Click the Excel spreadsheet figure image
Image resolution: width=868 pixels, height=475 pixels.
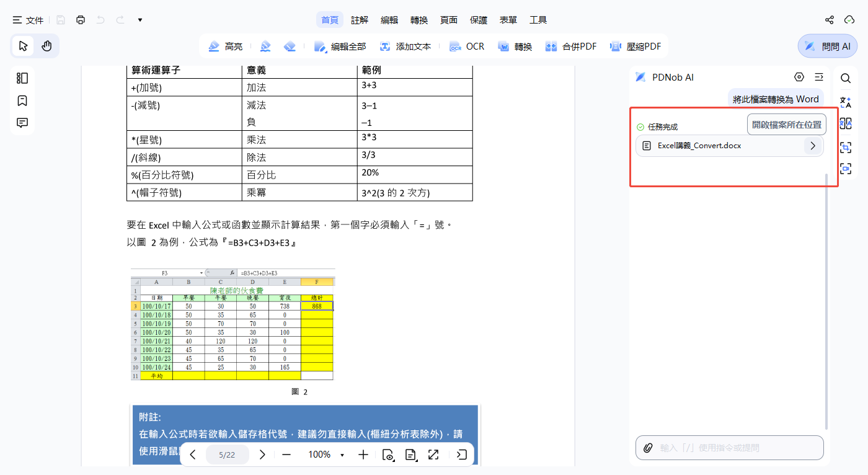(232, 324)
